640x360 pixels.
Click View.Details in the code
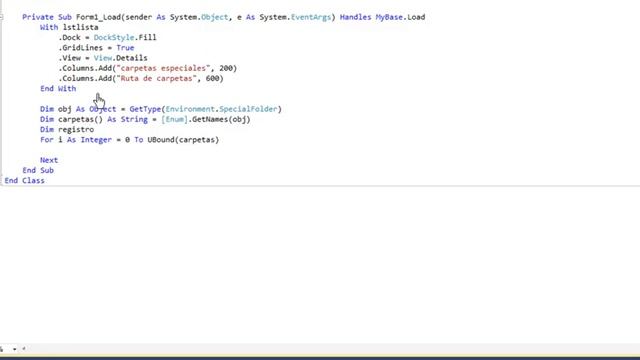coord(120,58)
